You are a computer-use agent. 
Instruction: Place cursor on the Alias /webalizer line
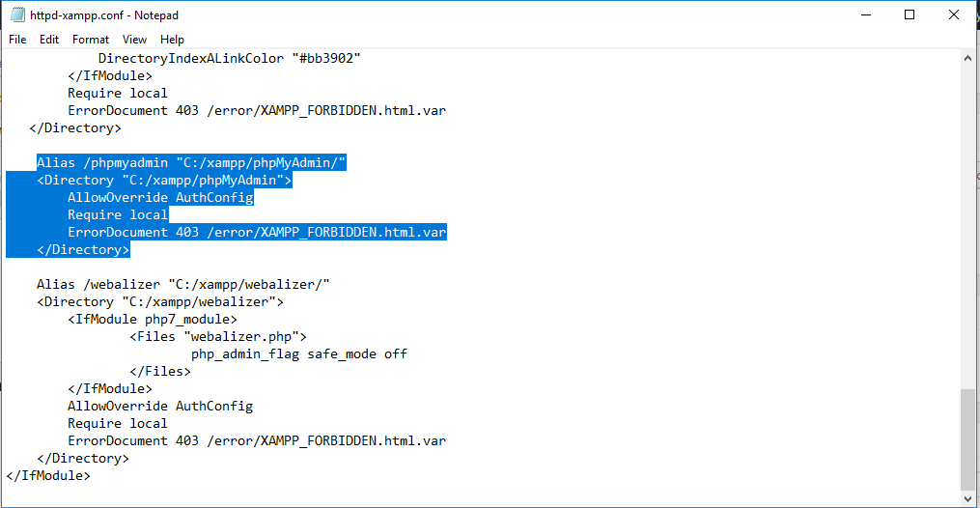[183, 285]
